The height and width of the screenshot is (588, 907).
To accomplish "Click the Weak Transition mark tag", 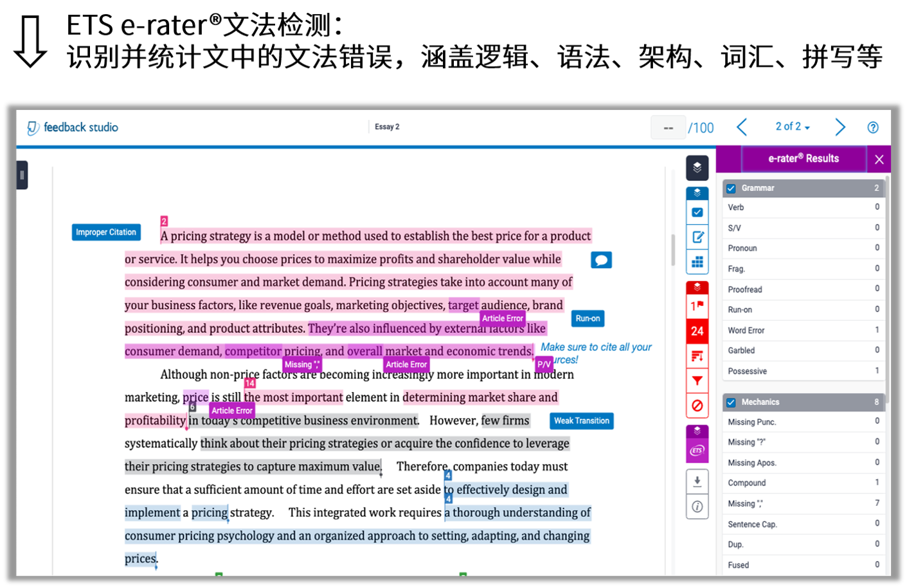I will point(582,421).
